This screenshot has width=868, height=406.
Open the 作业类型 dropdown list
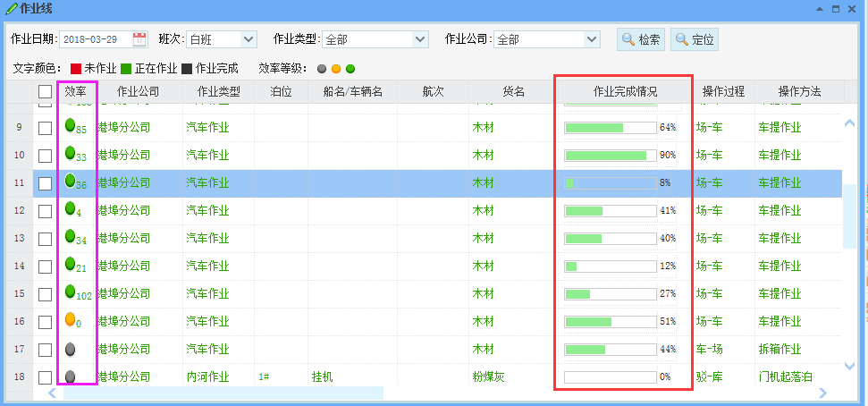(x=420, y=39)
